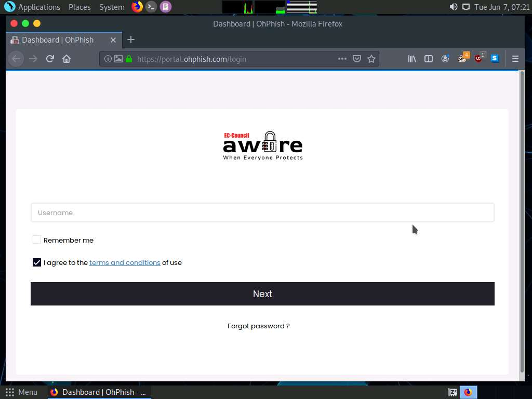
Task: Click the Dashboard | OhPhish taskbar entry
Action: tap(99, 392)
